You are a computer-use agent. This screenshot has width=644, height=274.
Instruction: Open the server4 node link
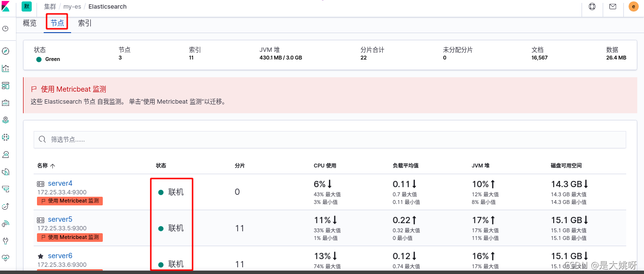(x=60, y=183)
